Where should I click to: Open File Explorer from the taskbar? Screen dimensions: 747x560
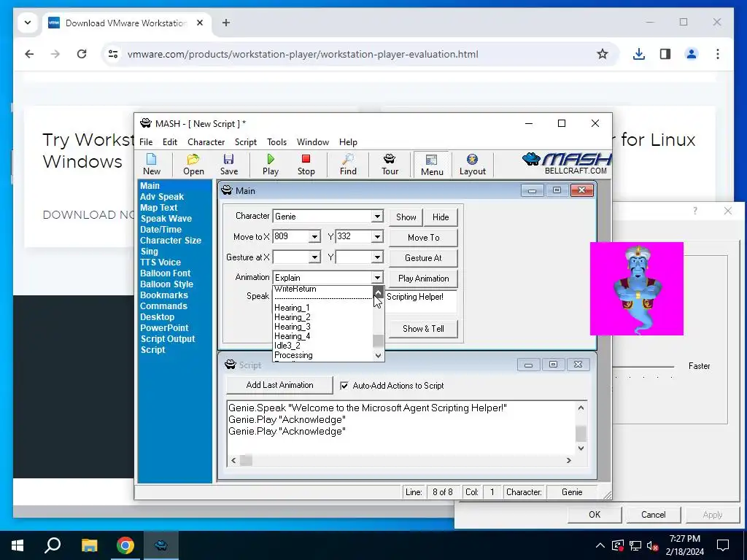pos(89,545)
